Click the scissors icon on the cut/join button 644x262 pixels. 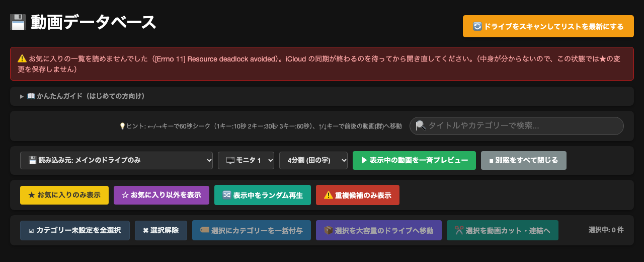(459, 230)
